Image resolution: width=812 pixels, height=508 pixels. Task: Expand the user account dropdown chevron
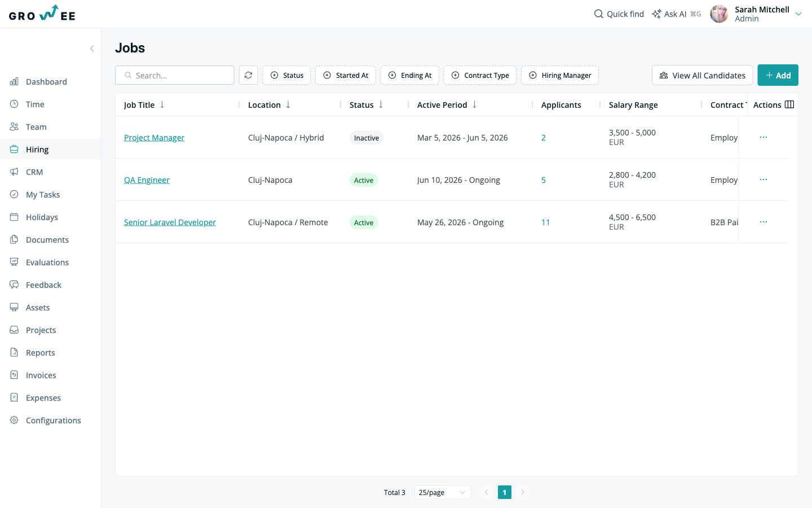pos(798,14)
